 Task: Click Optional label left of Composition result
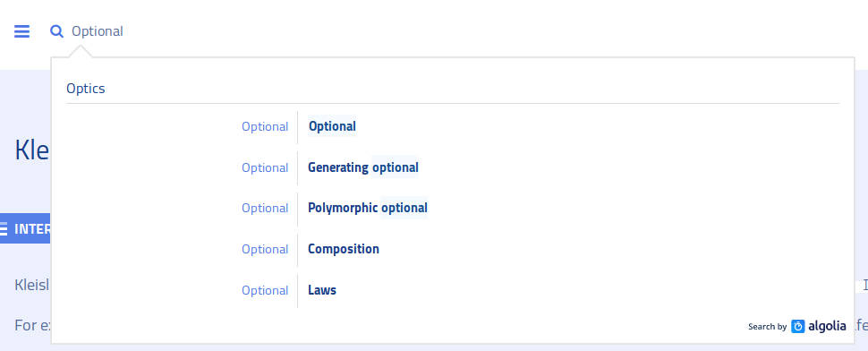265,249
